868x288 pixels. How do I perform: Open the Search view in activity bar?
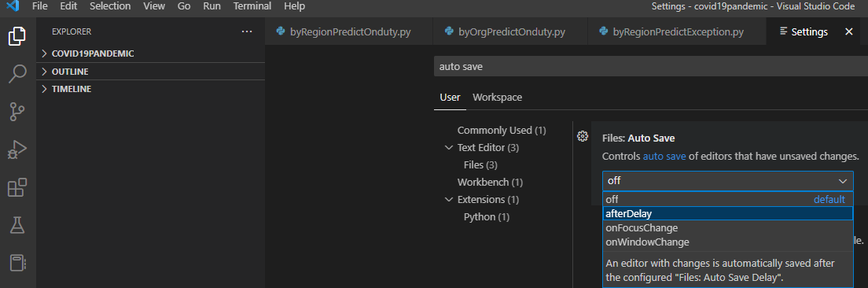pos(18,74)
